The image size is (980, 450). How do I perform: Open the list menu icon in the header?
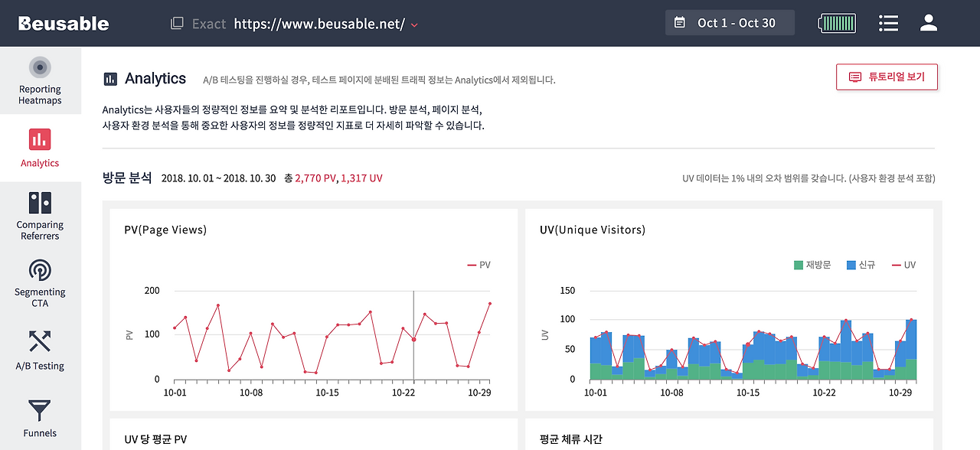pos(888,22)
